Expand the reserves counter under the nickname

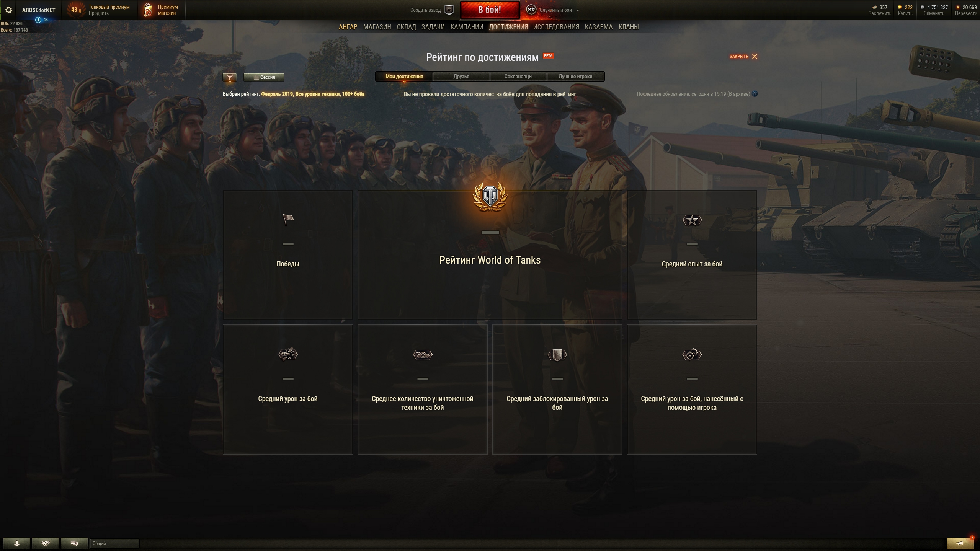tap(42, 20)
